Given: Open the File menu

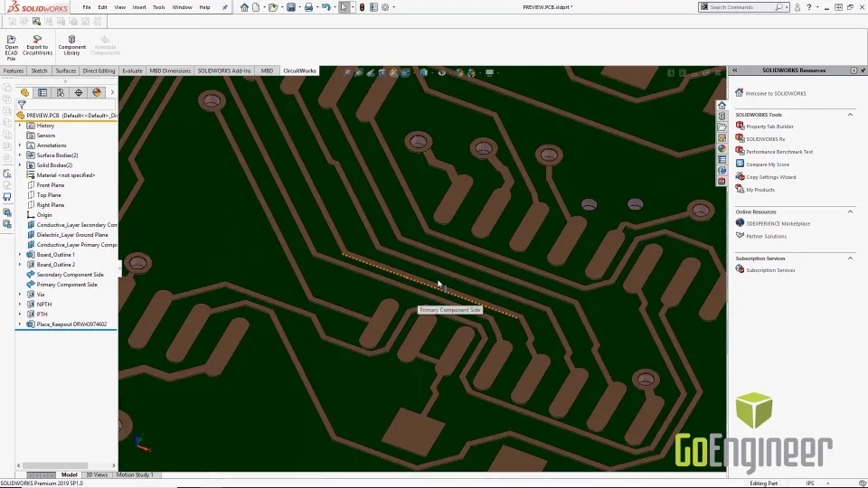Looking at the screenshot, I should [87, 7].
